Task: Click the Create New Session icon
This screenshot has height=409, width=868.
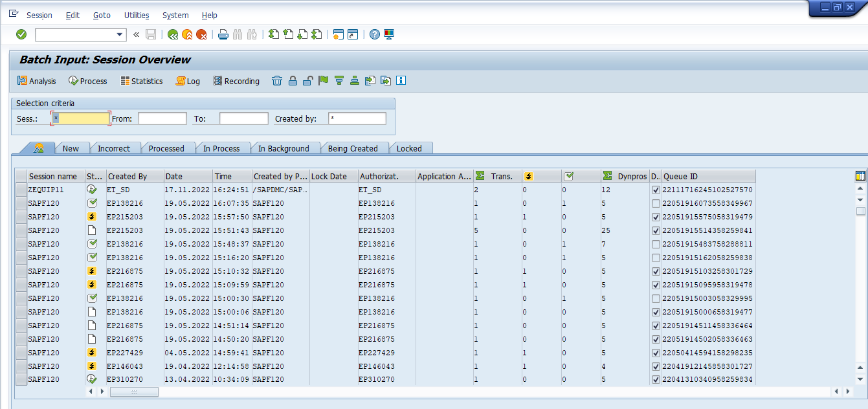Action: [x=338, y=34]
